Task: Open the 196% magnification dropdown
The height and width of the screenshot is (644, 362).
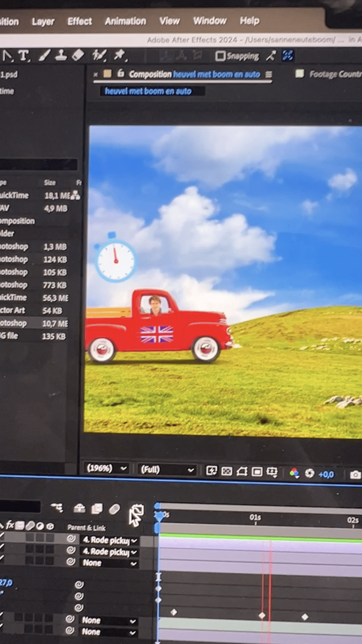Action: 107,468
